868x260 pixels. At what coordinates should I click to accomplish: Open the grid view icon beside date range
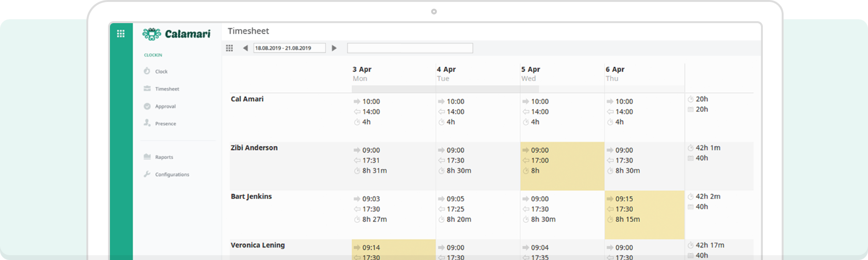[x=230, y=48]
